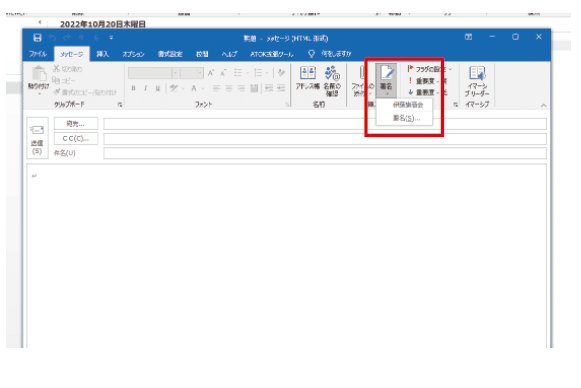The height and width of the screenshot is (388, 581).
Task: Click the bullet list icon
Action: coord(238,73)
